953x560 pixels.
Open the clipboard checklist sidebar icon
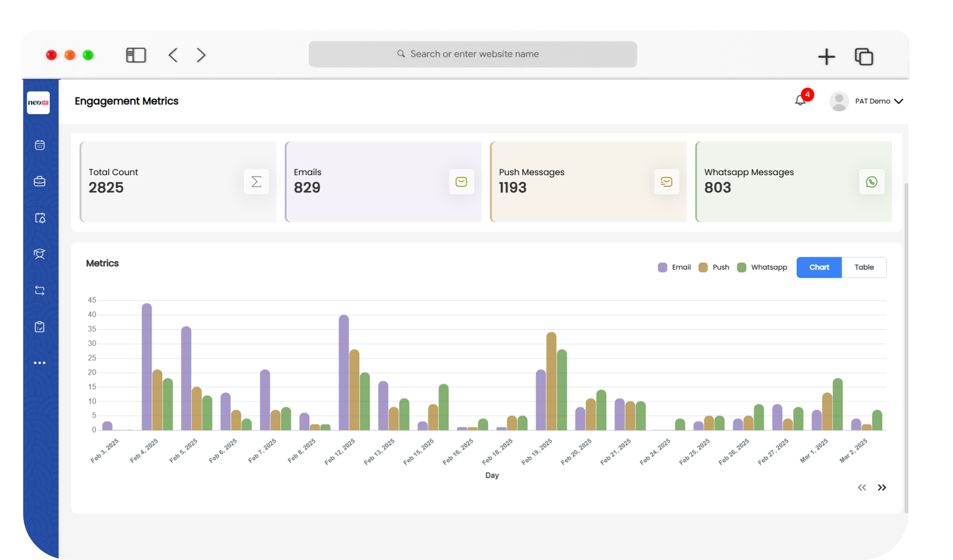click(40, 327)
